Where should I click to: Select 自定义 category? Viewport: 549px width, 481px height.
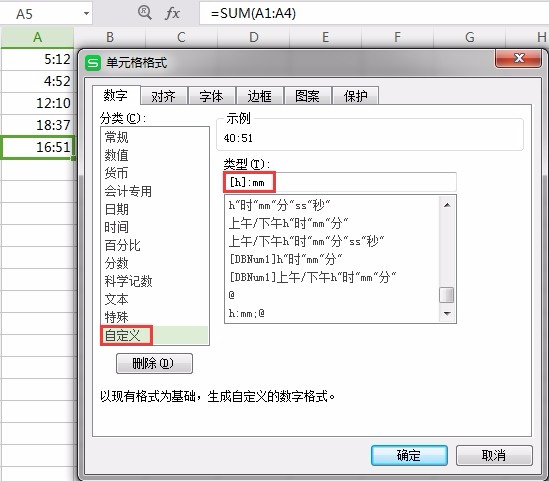154,335
